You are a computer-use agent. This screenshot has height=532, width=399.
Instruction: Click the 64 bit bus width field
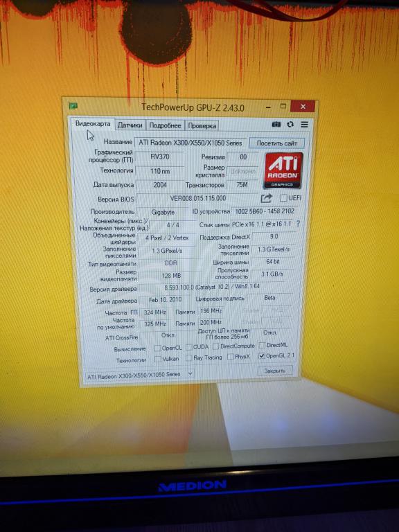(x=273, y=262)
